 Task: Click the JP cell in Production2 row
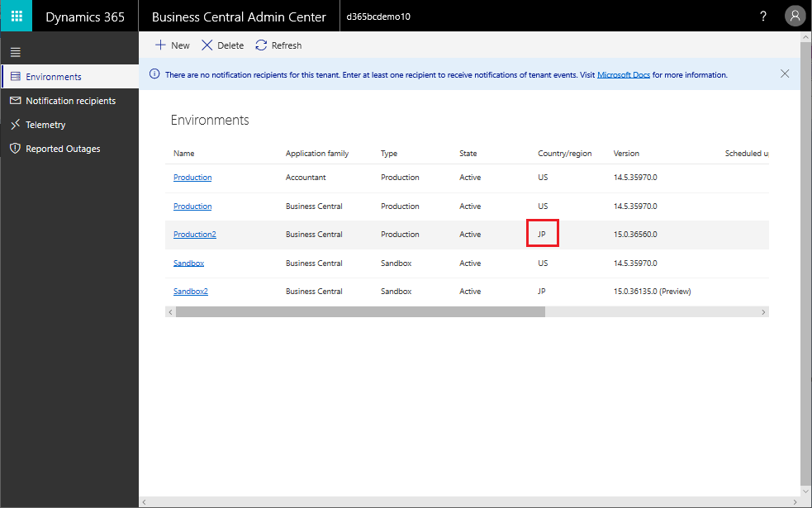[542, 234]
